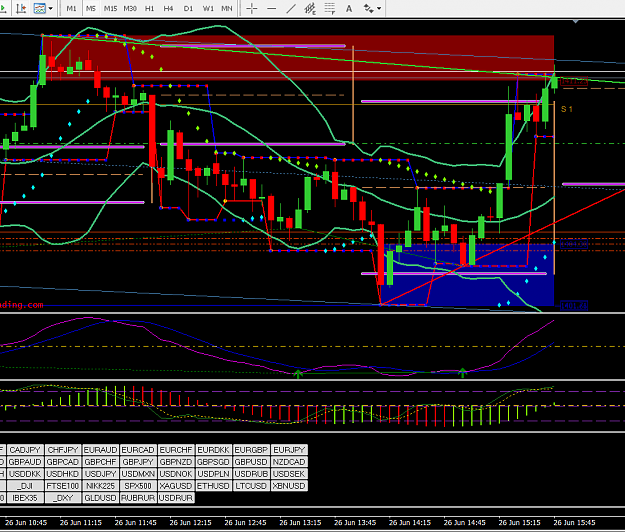The image size is (625, 532).
Task: Switch chart to NZDCAD
Action: 289,462
